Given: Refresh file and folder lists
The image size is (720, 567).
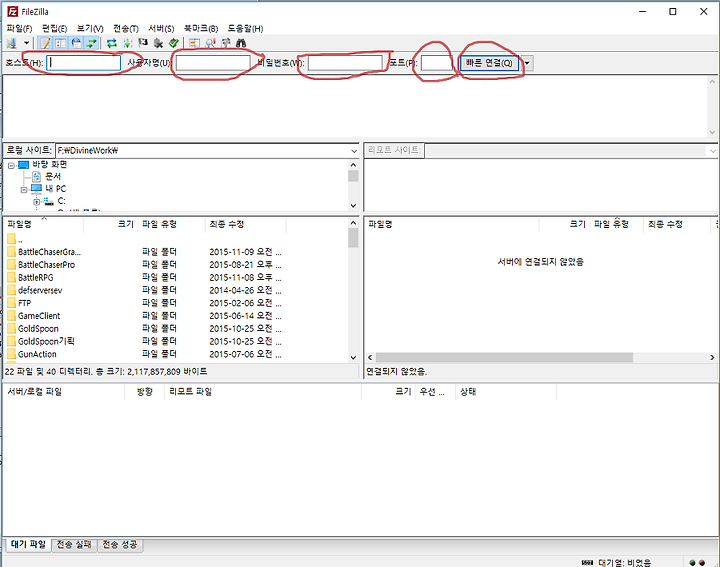Looking at the screenshot, I should tap(112, 43).
